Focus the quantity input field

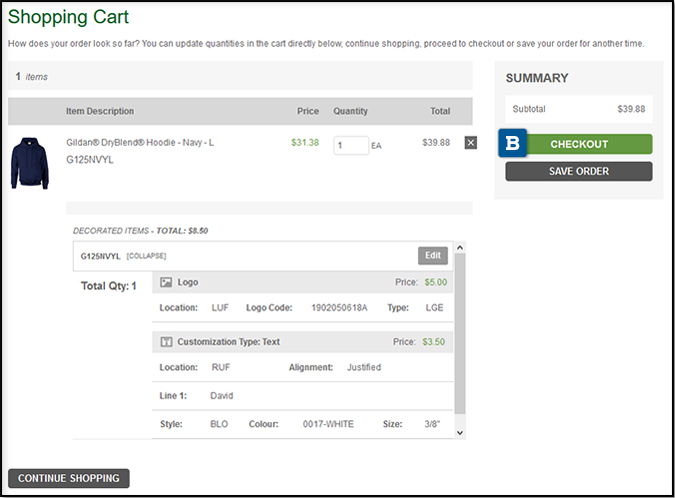pyautogui.click(x=351, y=145)
